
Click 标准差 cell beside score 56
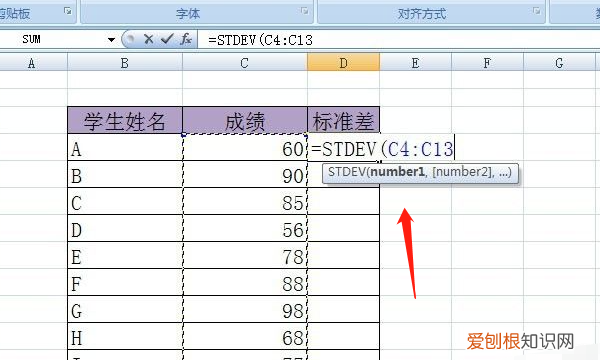point(344,228)
